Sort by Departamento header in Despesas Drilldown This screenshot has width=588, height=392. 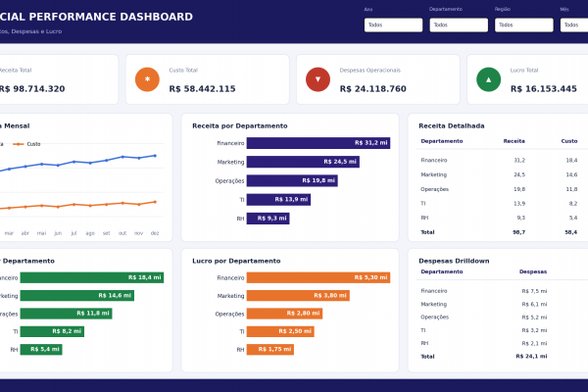pyautogui.click(x=442, y=271)
